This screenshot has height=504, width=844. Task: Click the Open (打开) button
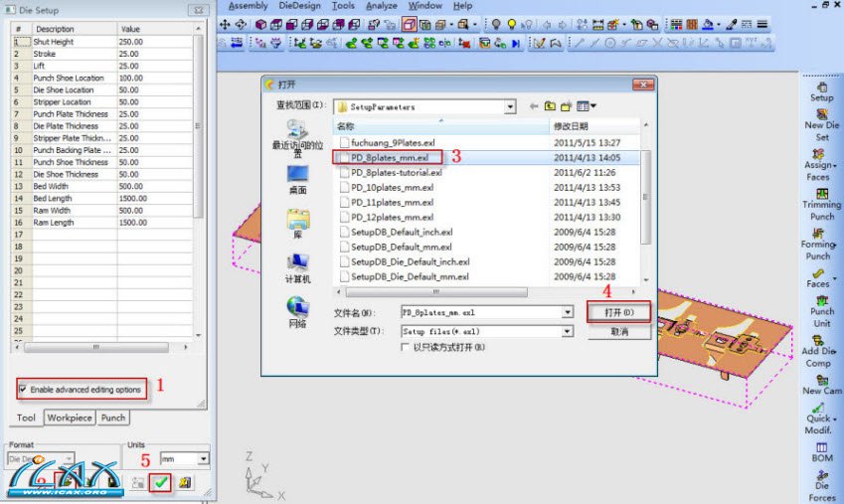(x=618, y=312)
